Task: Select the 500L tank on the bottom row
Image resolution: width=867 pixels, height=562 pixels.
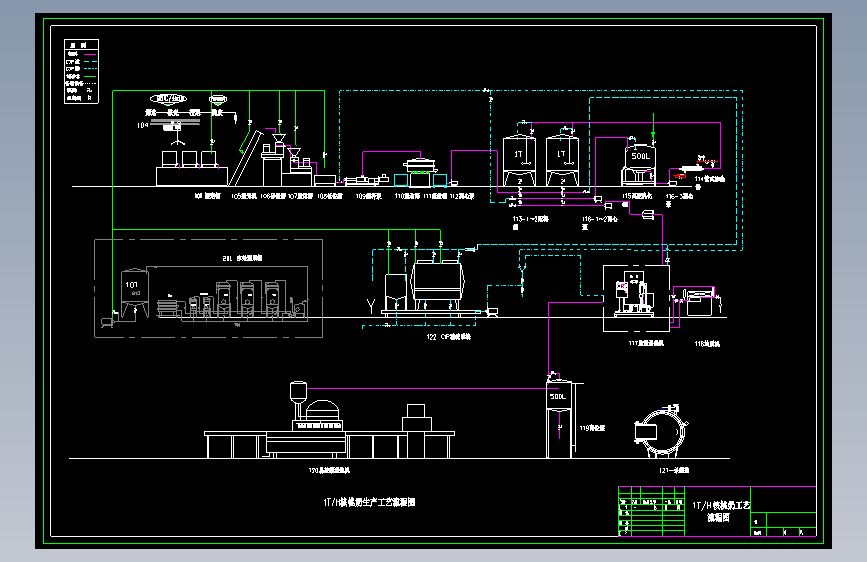Action: 559,418
